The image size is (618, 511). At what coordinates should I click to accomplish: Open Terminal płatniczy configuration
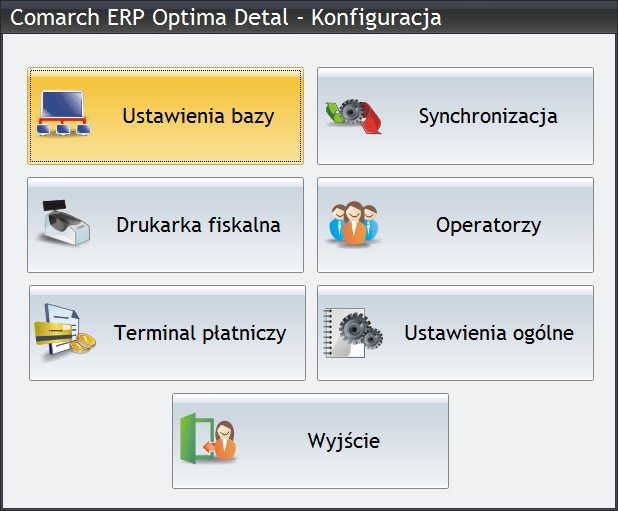pos(167,333)
